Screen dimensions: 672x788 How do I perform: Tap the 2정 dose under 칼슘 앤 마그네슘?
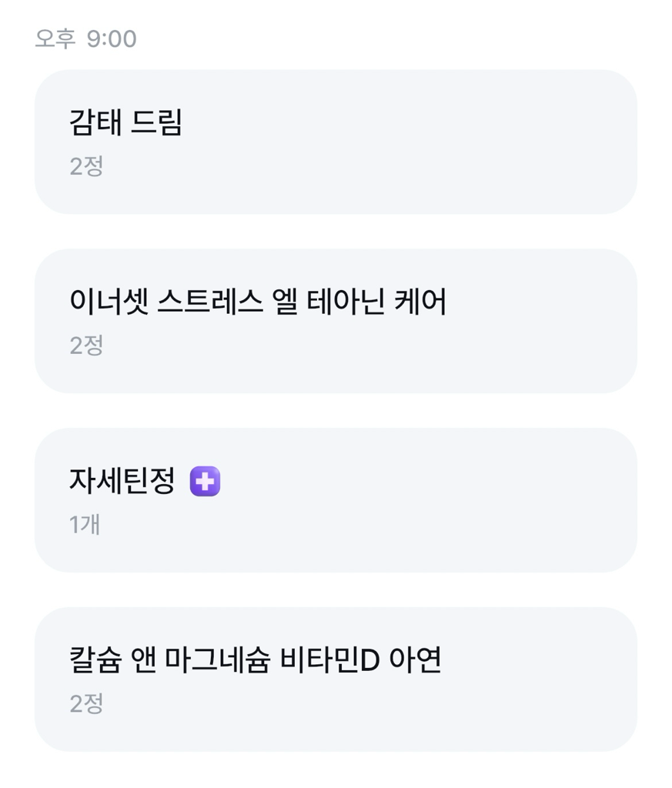[86, 704]
